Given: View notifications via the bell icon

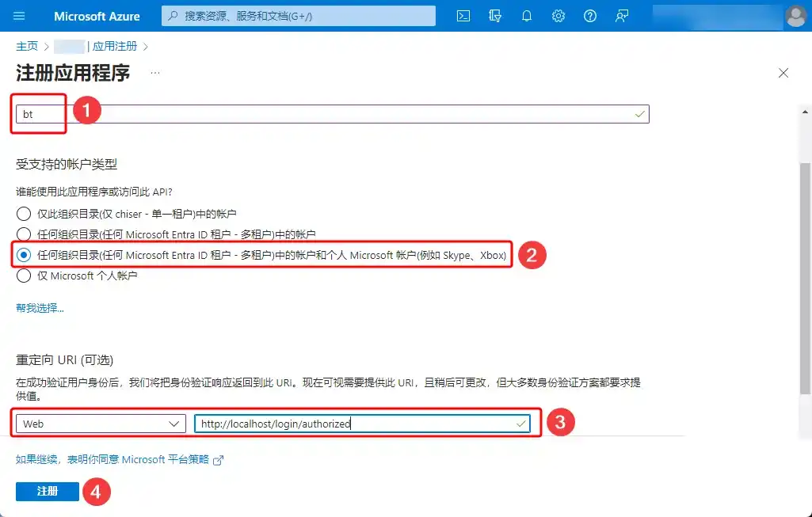Looking at the screenshot, I should pos(527,15).
